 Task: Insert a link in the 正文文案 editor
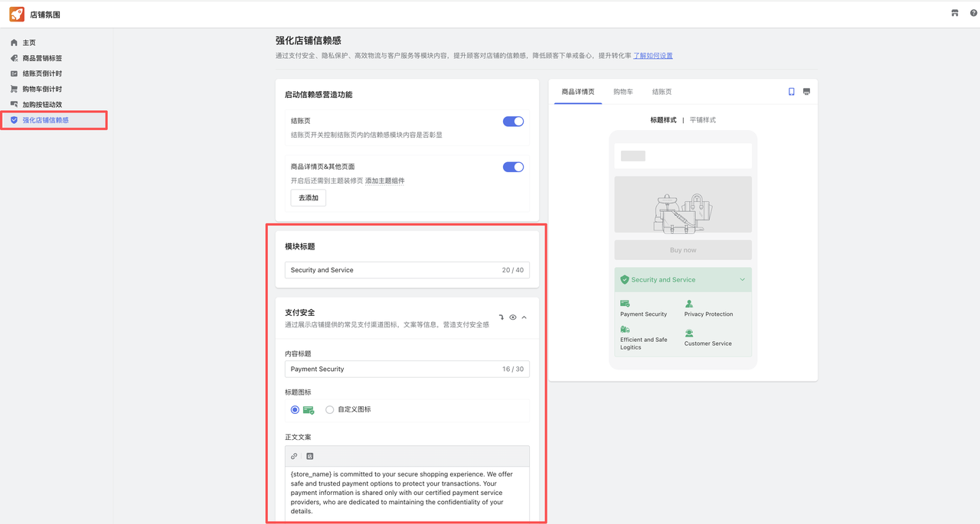click(x=293, y=455)
